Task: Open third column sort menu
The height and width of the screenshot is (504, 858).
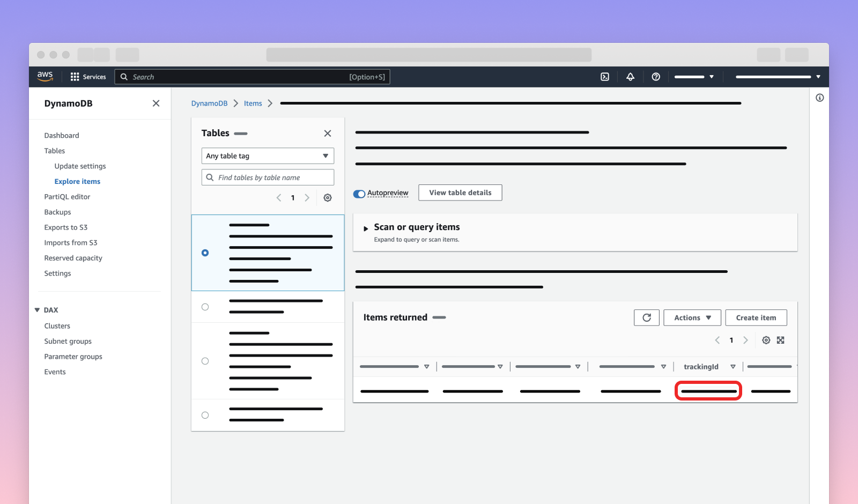Action: click(578, 367)
